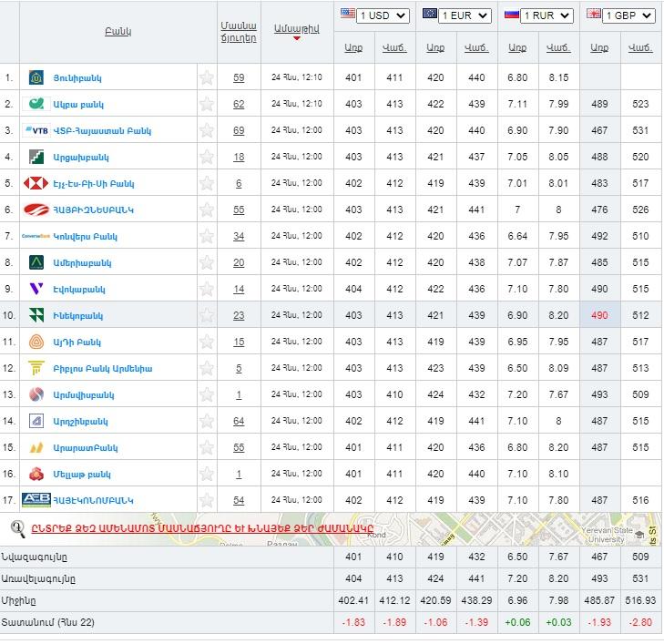Viewport: 664px width, 644px height.
Task: Click the highlighted 490 GBP rate cell
Action: [x=598, y=316]
